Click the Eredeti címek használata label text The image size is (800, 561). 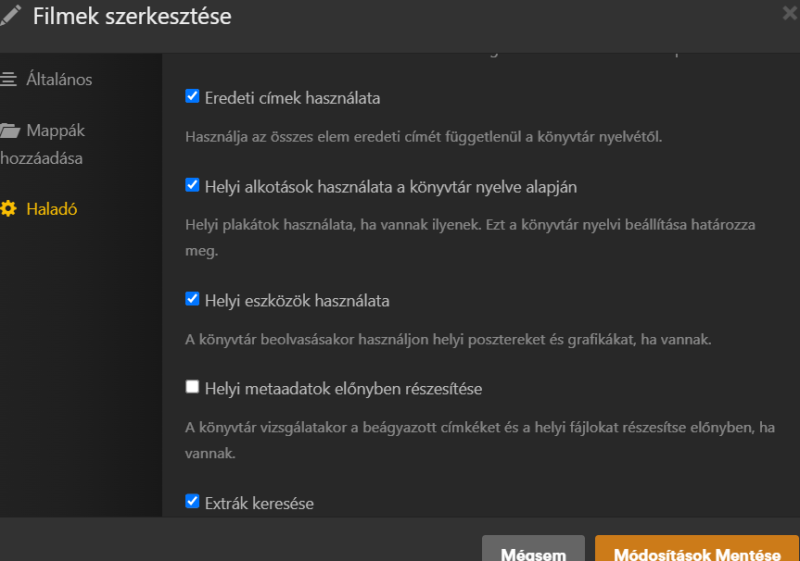[292, 98]
